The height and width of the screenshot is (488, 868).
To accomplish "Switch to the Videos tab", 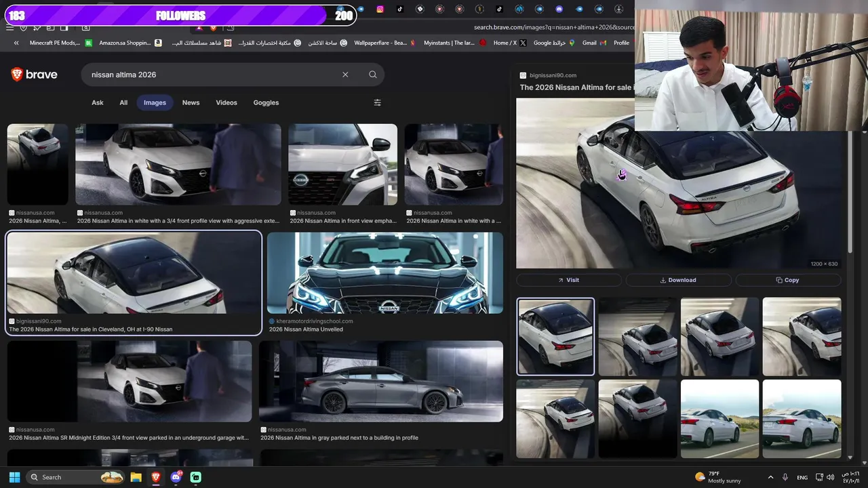I will click(226, 102).
